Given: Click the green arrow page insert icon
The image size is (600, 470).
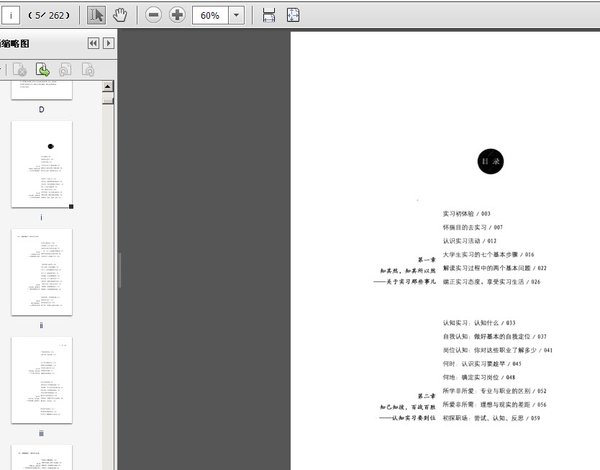Looking at the screenshot, I should tap(42, 70).
